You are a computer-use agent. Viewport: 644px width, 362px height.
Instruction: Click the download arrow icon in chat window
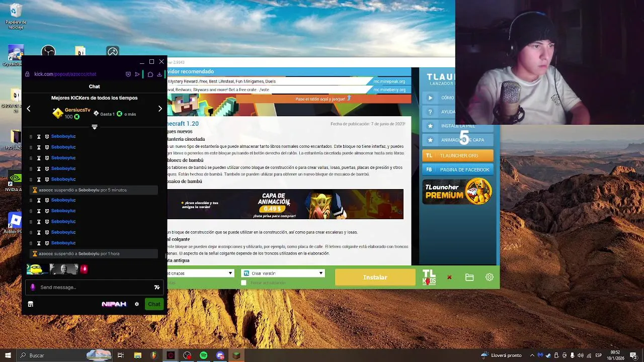pos(159,74)
